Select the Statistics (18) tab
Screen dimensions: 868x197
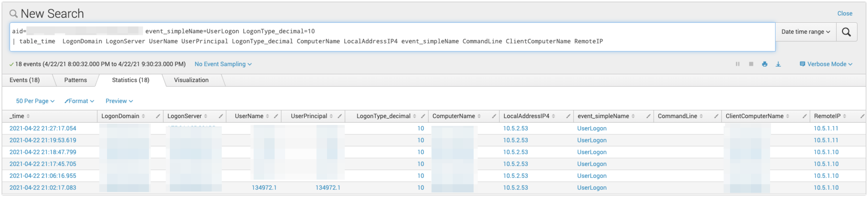(x=131, y=80)
